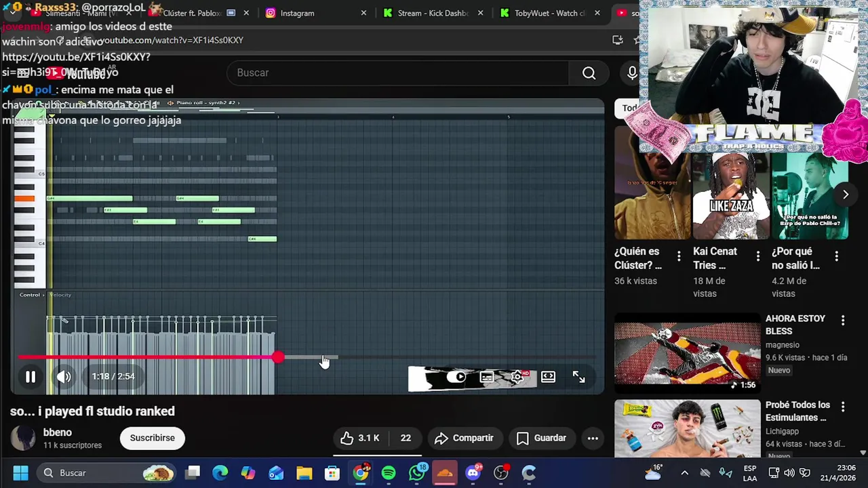The image size is (868, 488).
Task: Open the Probé Todos los Estimulantes thumbnail
Action: pos(688,428)
